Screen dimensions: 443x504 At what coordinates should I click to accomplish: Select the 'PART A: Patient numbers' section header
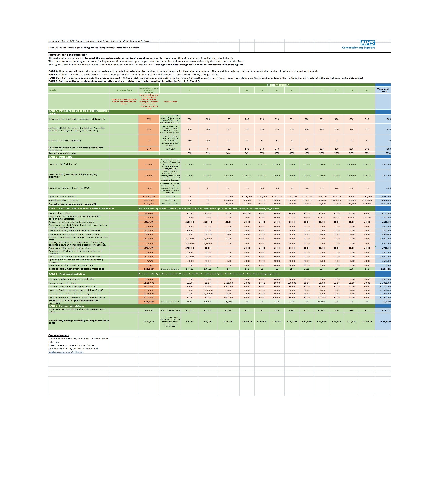(x=79, y=112)
